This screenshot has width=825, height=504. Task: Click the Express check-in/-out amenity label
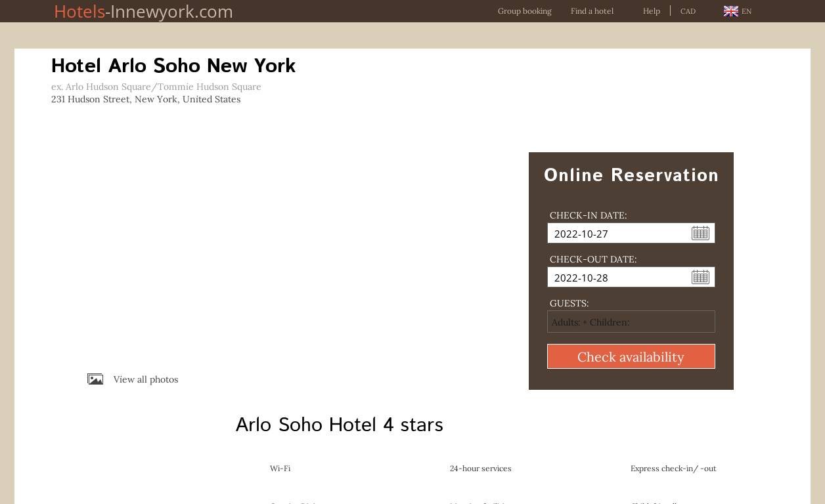(x=673, y=469)
